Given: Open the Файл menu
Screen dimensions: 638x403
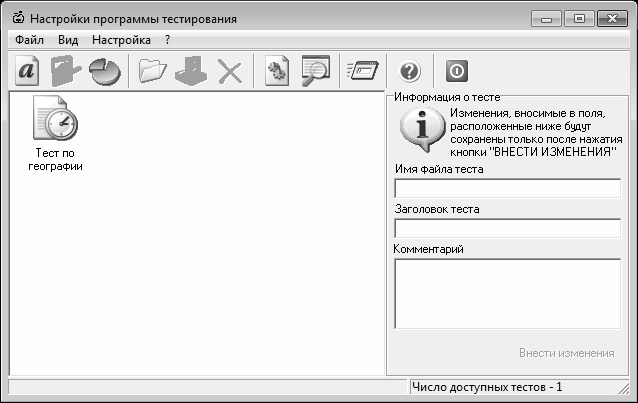Looking at the screenshot, I should tap(29, 40).
